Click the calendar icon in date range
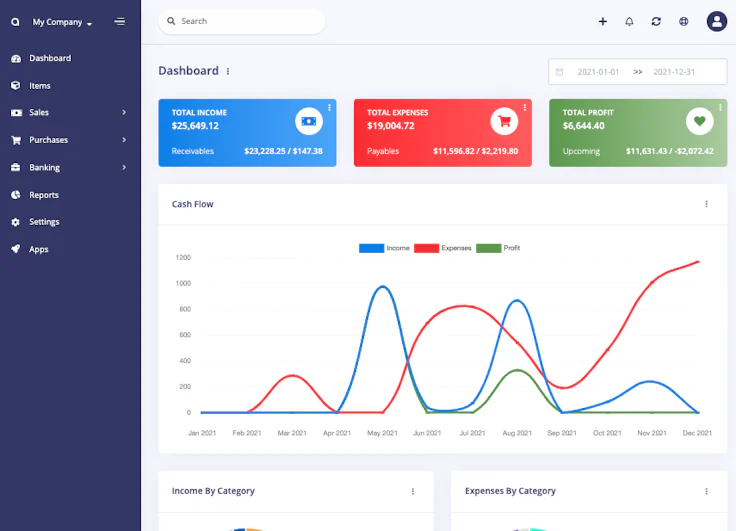The image size is (736, 531). tap(560, 72)
